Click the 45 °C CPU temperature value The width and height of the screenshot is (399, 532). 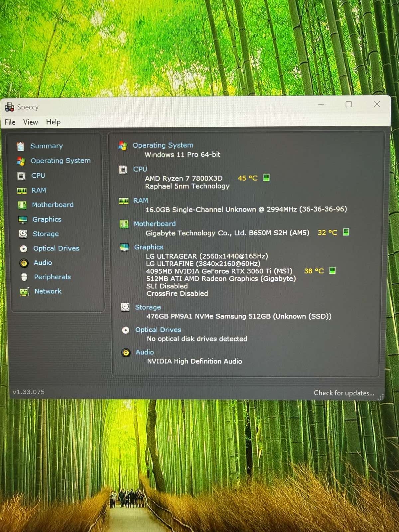coord(248,178)
